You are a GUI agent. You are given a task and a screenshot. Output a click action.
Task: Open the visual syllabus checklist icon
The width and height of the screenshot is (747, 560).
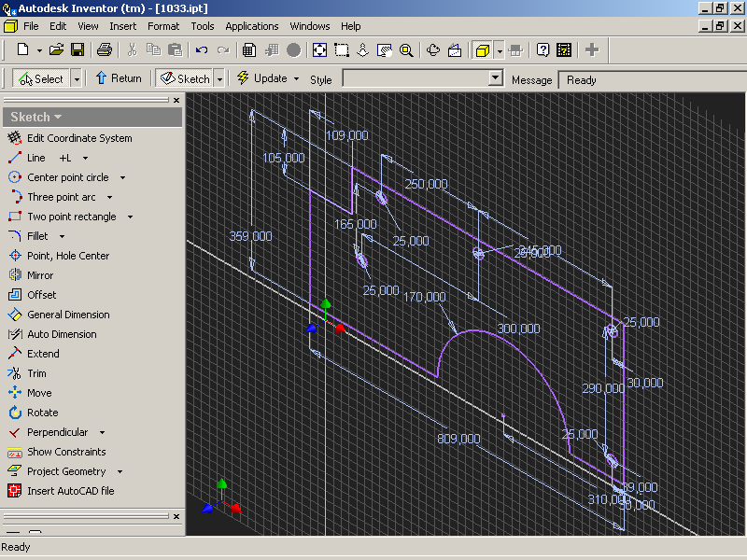(x=564, y=49)
